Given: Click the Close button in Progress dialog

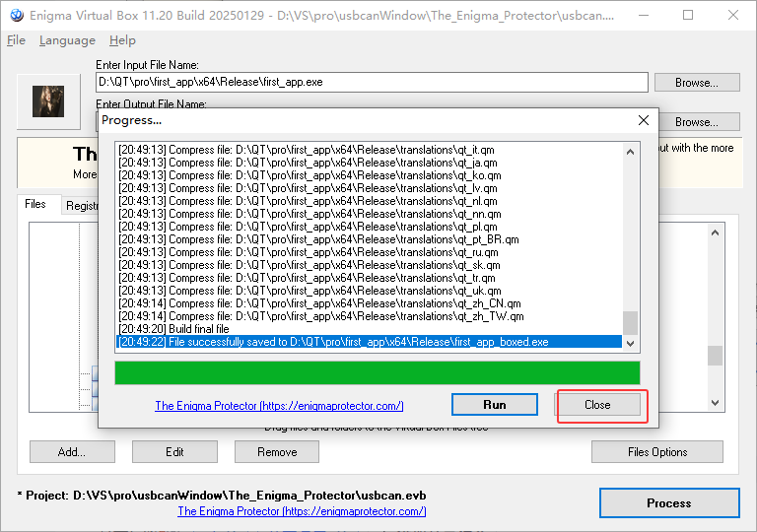Looking at the screenshot, I should (597, 405).
